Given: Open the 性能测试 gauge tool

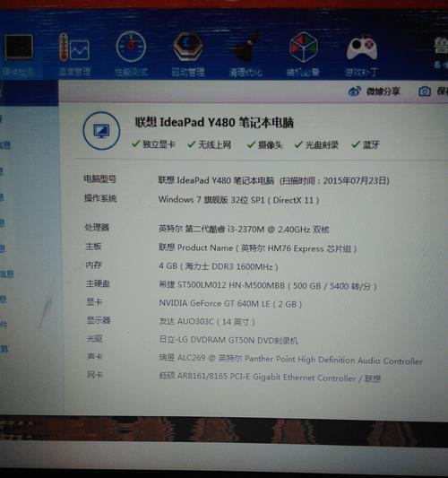Looking at the screenshot, I should click(x=131, y=54).
